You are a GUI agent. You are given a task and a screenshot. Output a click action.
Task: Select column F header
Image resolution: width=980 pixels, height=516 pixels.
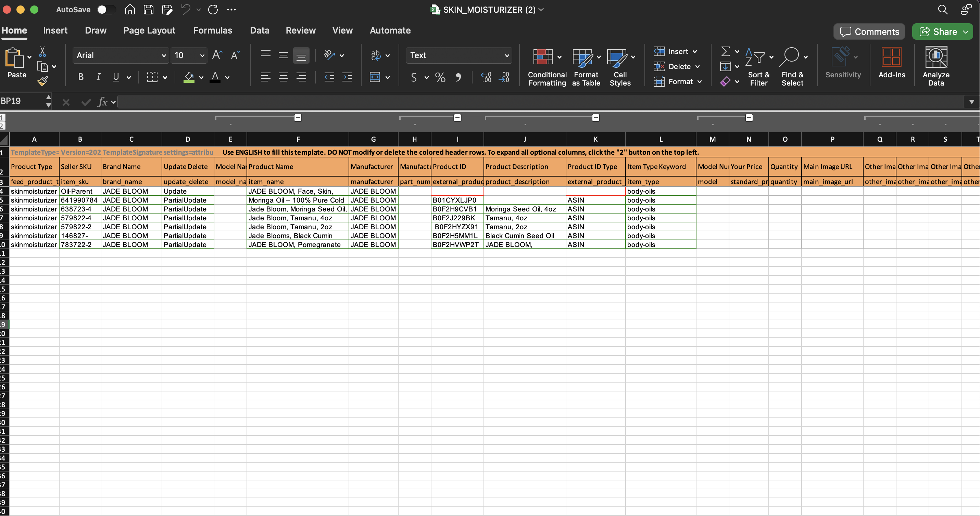tap(298, 139)
